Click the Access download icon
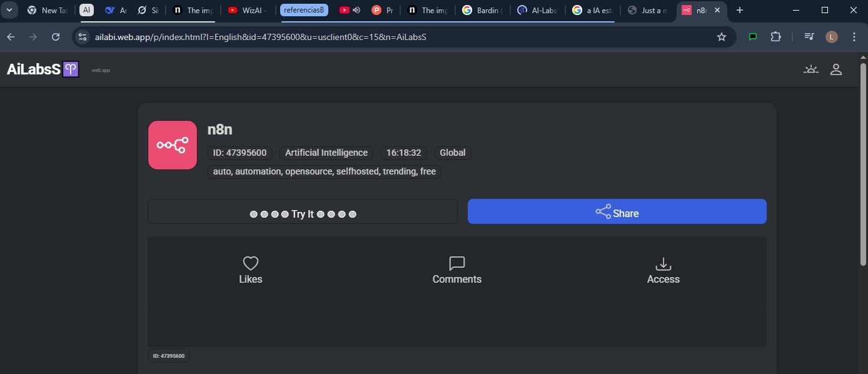This screenshot has height=374, width=868. coord(664,263)
